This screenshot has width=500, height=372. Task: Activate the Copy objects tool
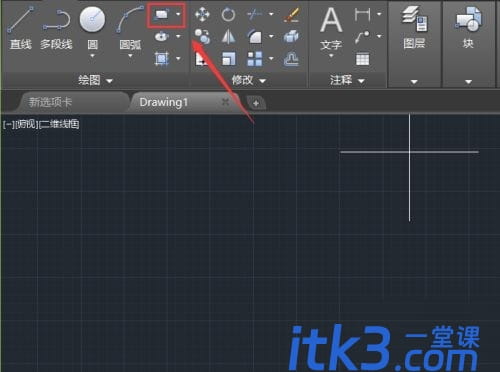pyautogui.click(x=202, y=36)
